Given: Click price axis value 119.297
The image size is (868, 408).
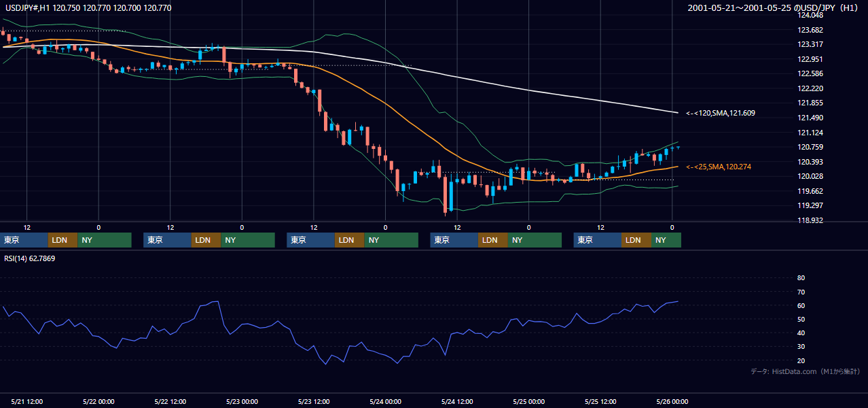Looking at the screenshot, I should tap(810, 205).
